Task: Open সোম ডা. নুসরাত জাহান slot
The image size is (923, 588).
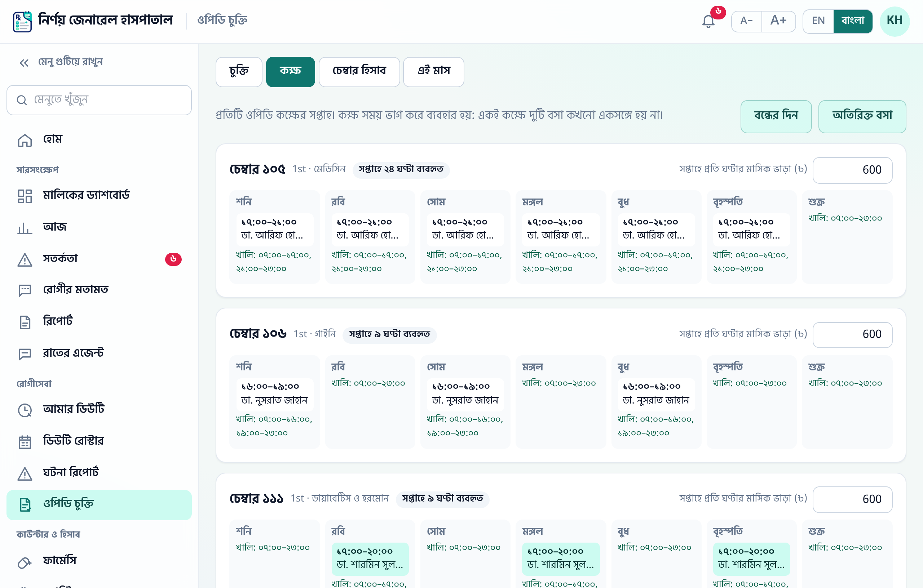Action: pos(465,394)
